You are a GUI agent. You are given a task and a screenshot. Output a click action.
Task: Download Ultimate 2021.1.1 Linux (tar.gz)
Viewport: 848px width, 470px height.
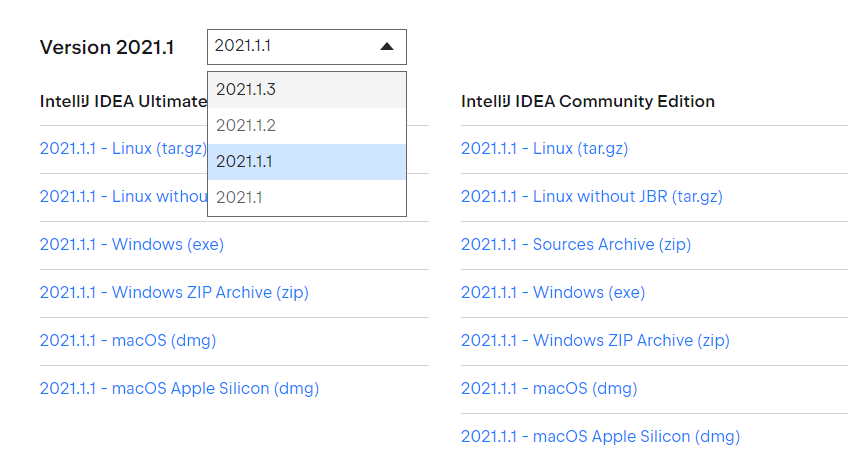122,148
